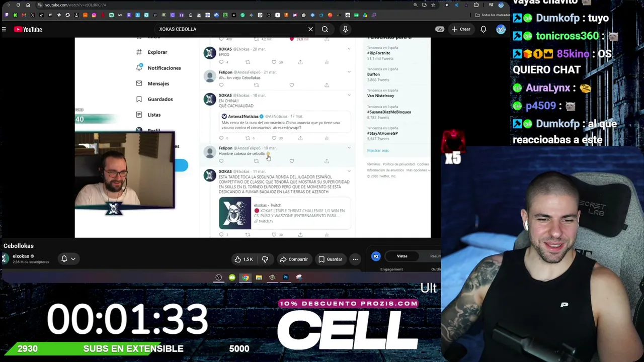The height and width of the screenshot is (362, 644).
Task: Open the Antena3Noticias quoted tweet
Action: [x=285, y=122]
